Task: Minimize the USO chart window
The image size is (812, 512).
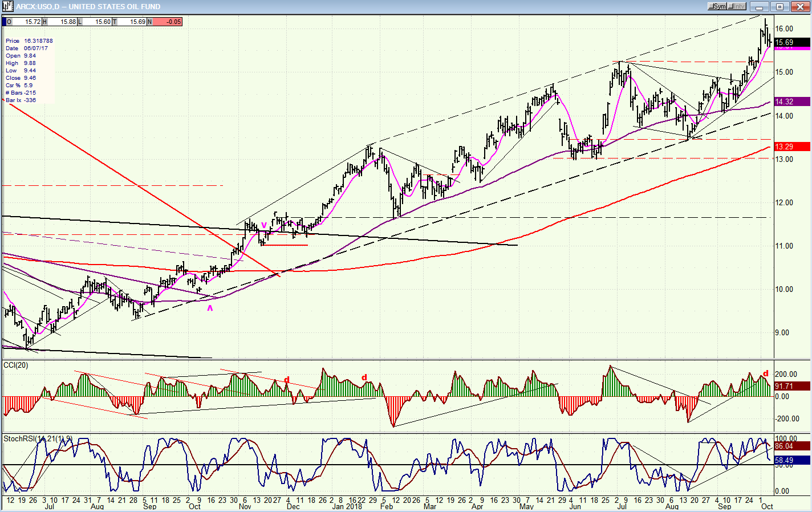Action: pyautogui.click(x=760, y=7)
